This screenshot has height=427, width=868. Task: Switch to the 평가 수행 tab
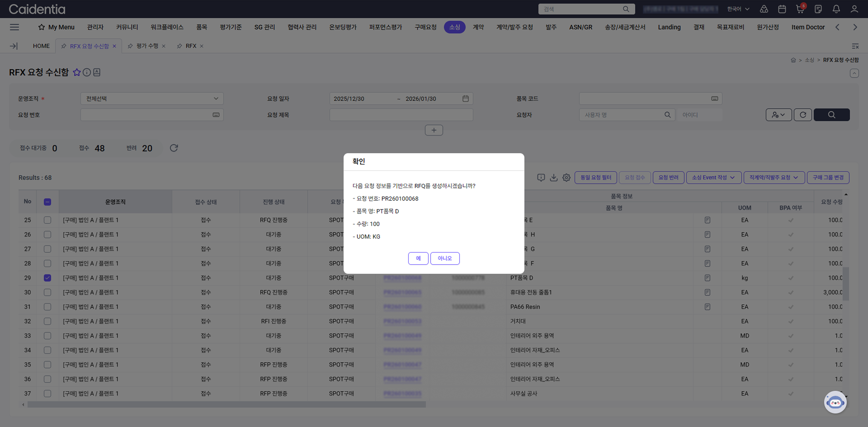click(x=147, y=46)
